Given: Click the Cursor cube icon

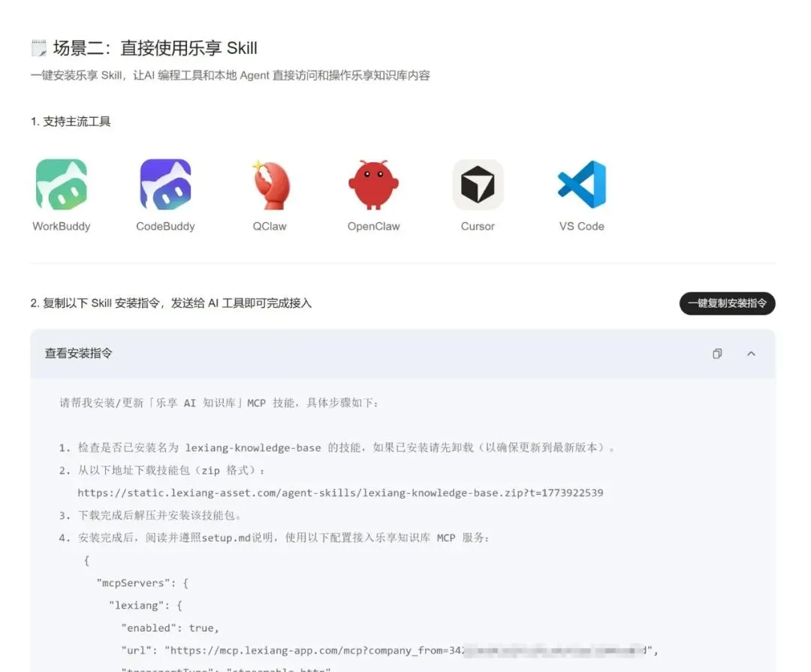Looking at the screenshot, I should click(x=478, y=184).
